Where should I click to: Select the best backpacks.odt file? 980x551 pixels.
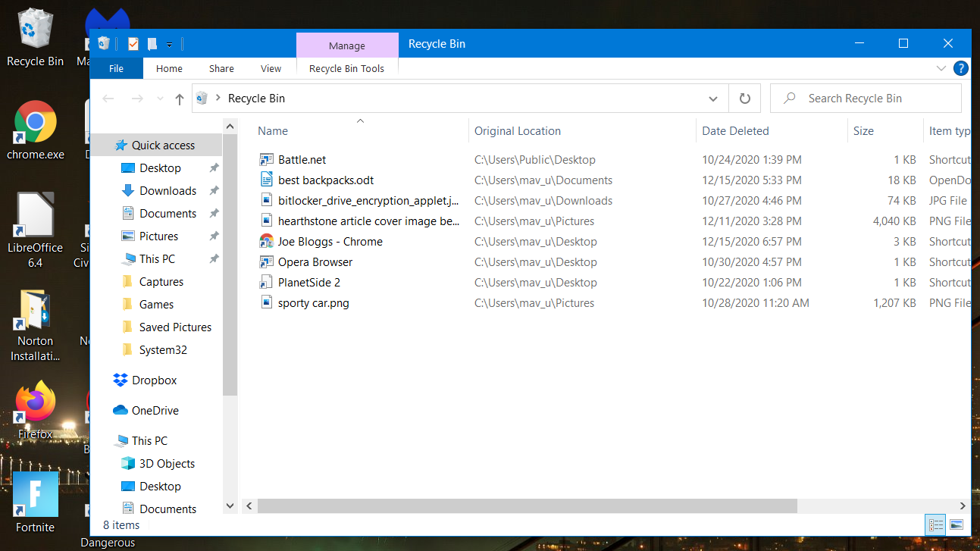[326, 180]
